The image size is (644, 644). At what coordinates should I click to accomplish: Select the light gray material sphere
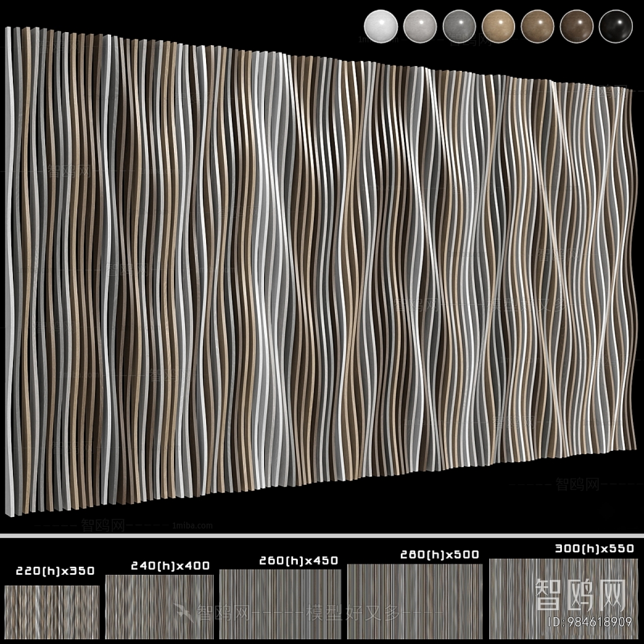click(x=420, y=25)
